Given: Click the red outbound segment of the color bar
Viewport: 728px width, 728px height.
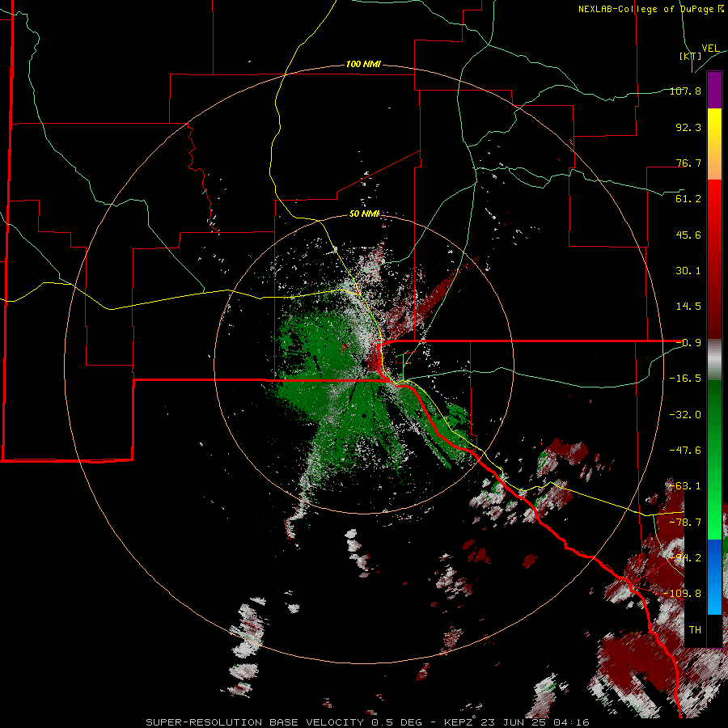Looking at the screenshot, I should coord(714,259).
